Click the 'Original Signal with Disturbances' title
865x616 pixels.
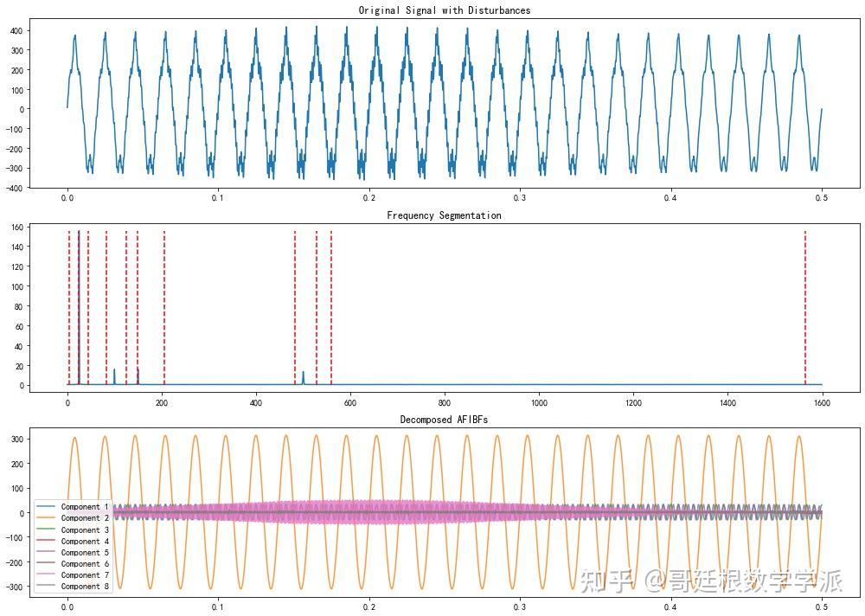(444, 10)
